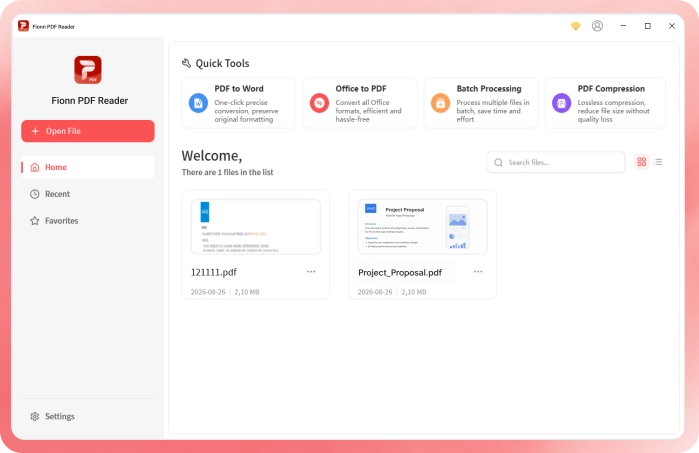Minimize the Fionn PDF Reader window
The image size is (699, 453).
[x=623, y=26]
